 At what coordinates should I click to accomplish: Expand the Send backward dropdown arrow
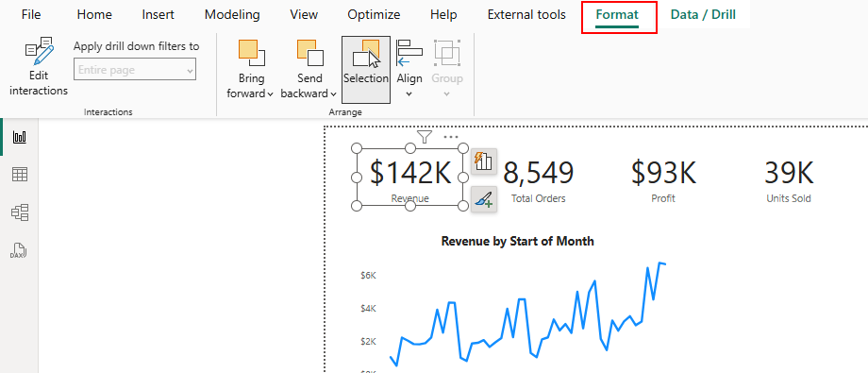[333, 93]
